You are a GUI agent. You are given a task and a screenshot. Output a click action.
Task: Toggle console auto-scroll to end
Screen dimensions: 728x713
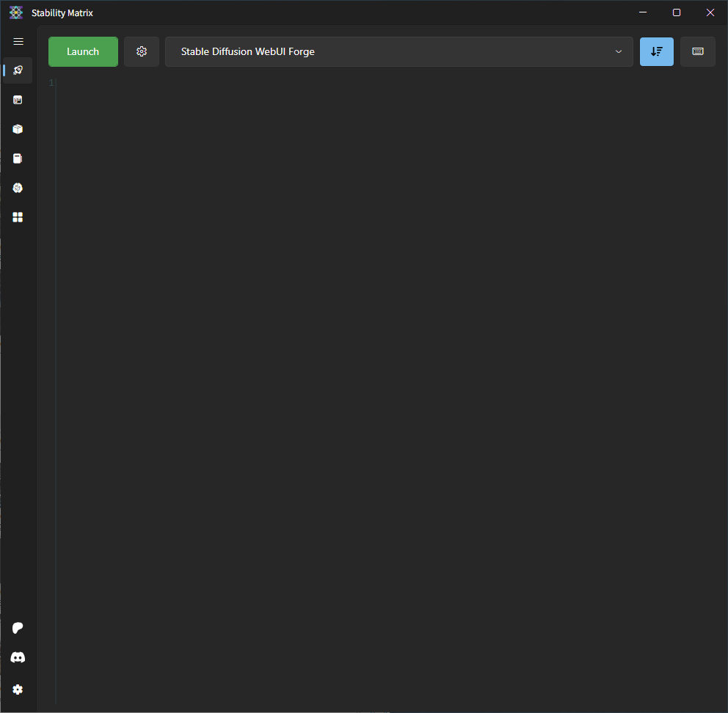(657, 51)
